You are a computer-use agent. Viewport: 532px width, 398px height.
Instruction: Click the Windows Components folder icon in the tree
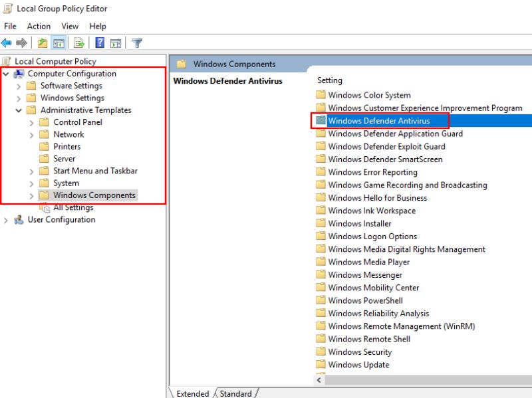click(43, 195)
